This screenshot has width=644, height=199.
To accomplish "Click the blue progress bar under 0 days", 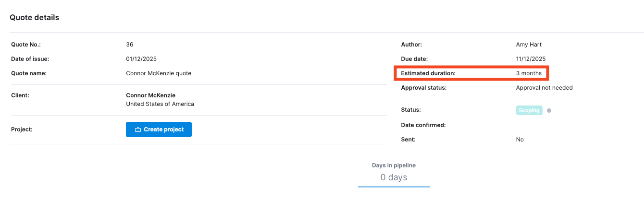I will 394,187.
